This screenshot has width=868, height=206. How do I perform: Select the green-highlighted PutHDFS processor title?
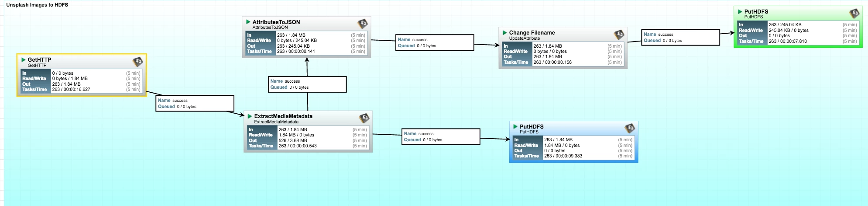(756, 12)
